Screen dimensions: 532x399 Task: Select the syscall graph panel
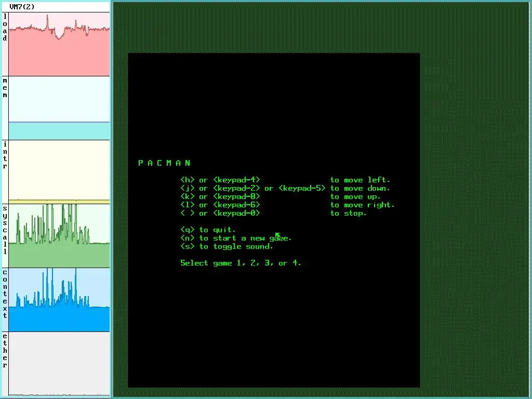click(59, 235)
